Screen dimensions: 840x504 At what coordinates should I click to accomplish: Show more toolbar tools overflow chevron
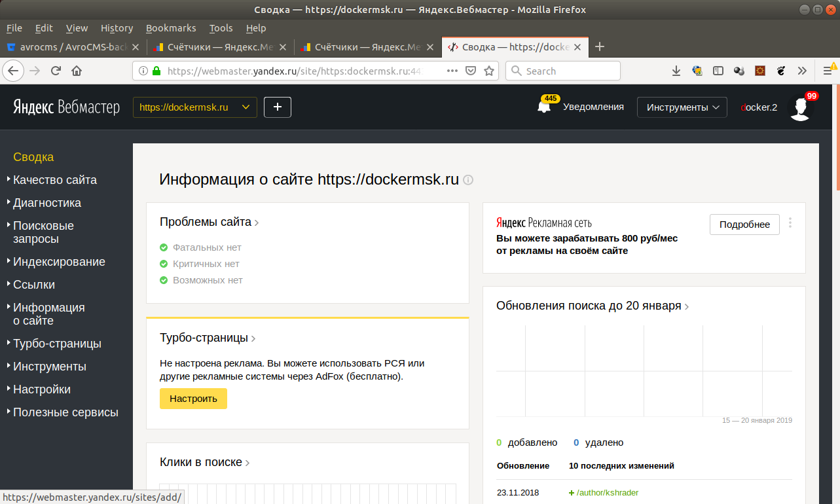point(802,71)
